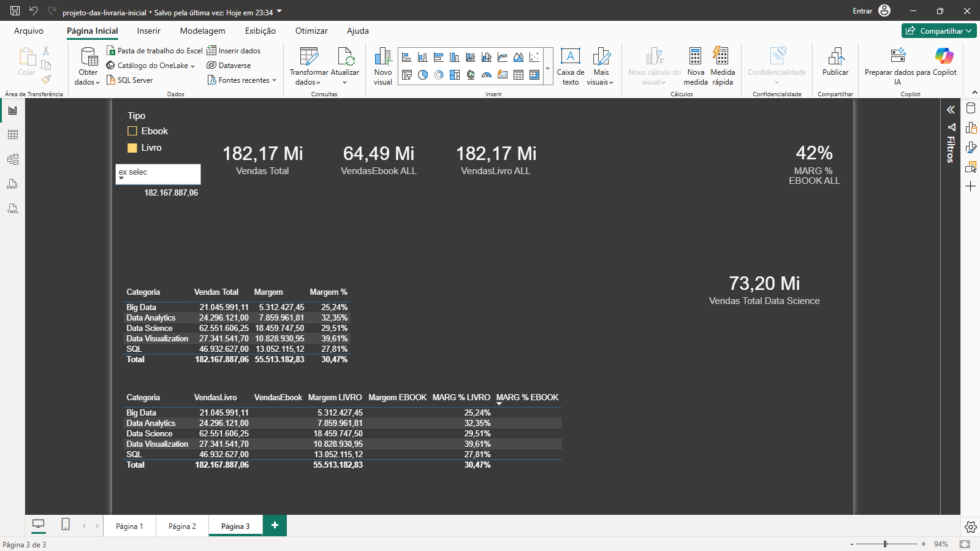Open the Model view in left sidebar

click(13, 159)
